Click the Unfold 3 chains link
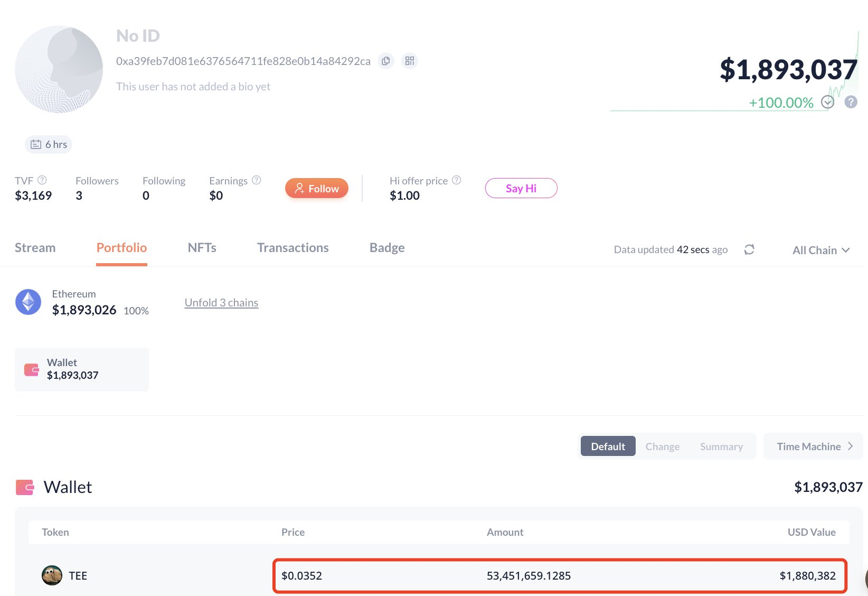 tap(221, 303)
